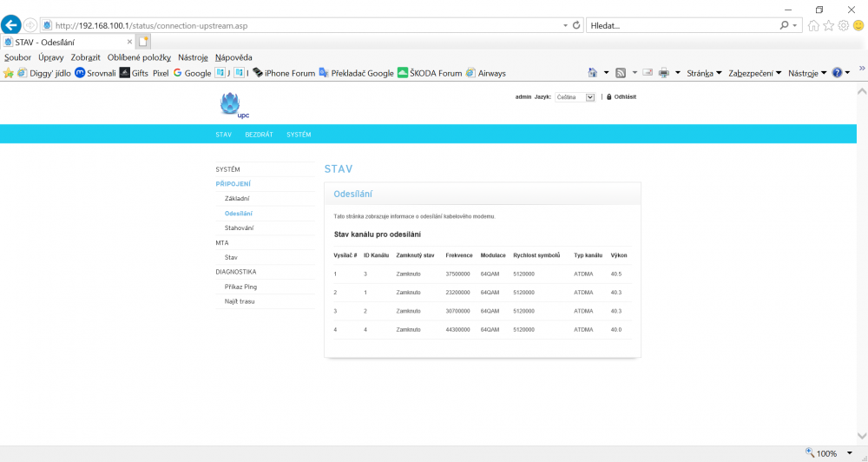Click the UPC logo
868x462 pixels.
(232, 106)
